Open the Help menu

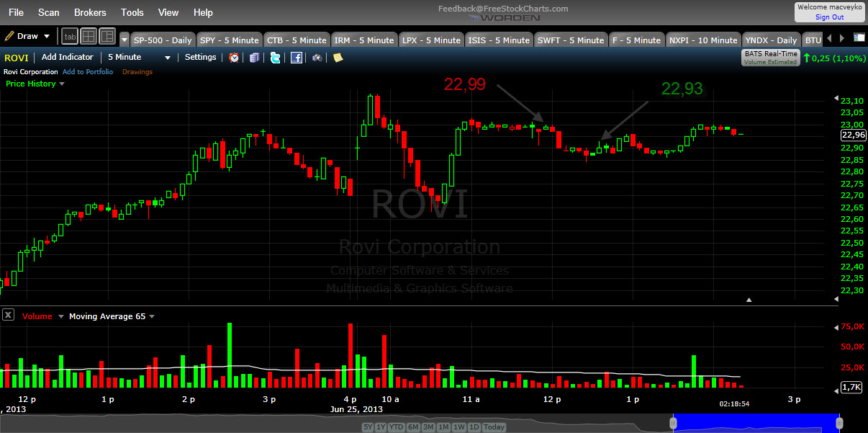click(204, 12)
